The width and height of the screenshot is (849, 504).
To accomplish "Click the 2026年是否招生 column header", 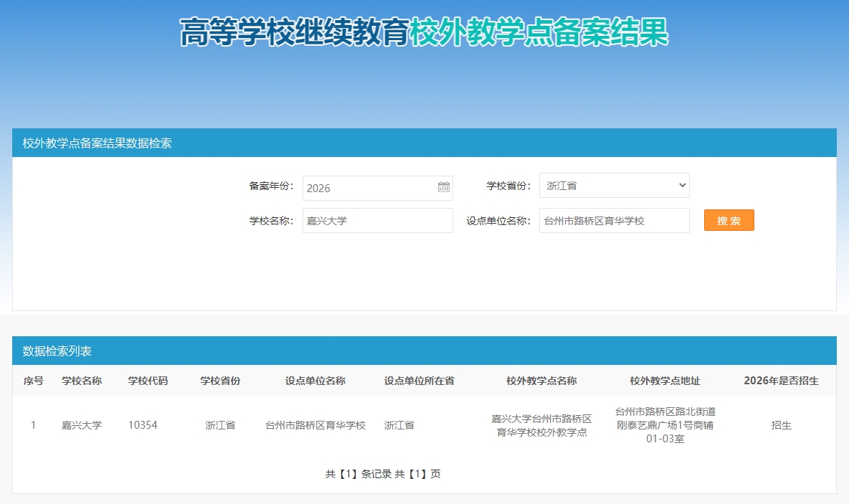I will click(x=782, y=381).
